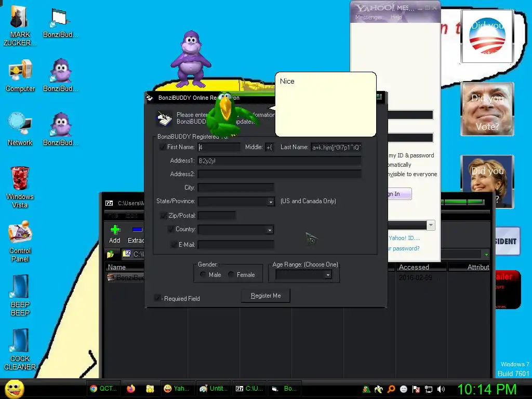
Task: Click Sign In in Yahoo Messenger
Action: (400, 194)
